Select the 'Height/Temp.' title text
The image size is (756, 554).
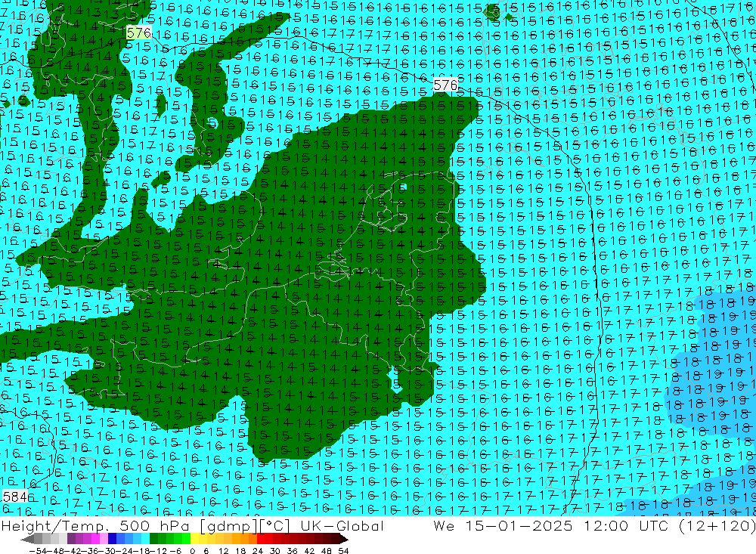54,525
